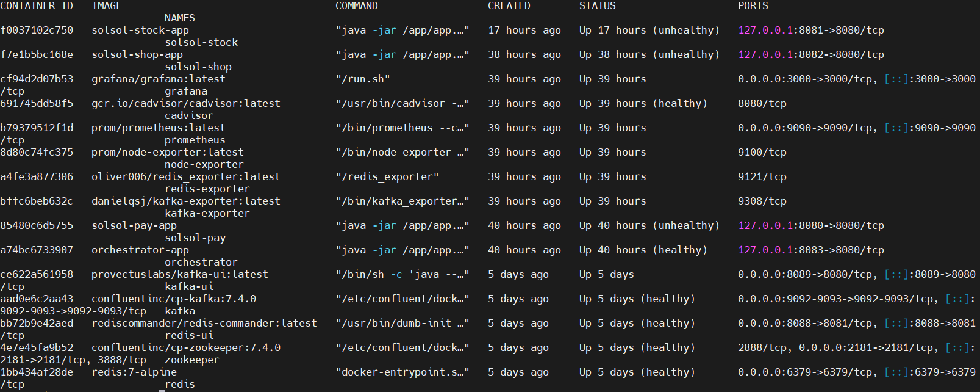Click image danielqsj/kafka-exporter:latest
The image size is (980, 392).
[186, 201]
